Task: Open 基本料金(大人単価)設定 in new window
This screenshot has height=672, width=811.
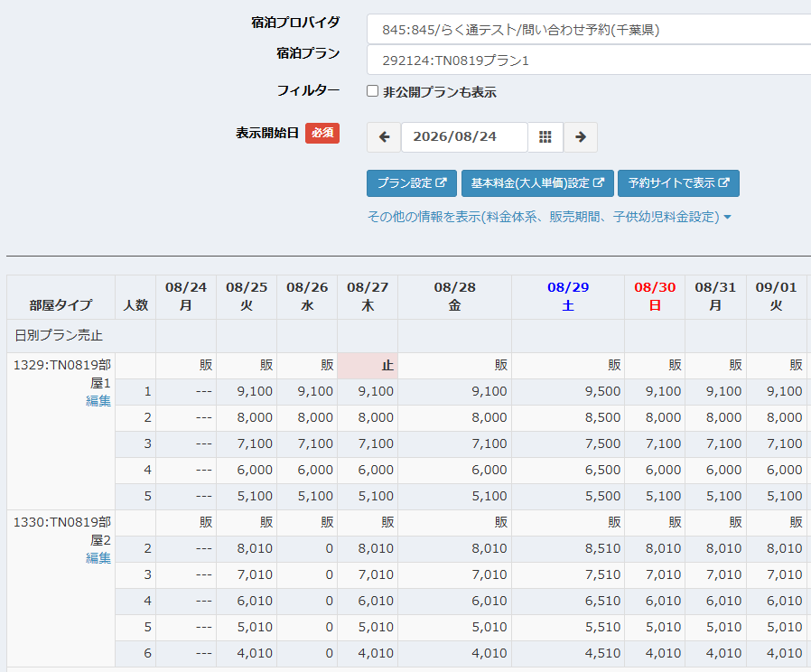Action: pyautogui.click(x=537, y=183)
